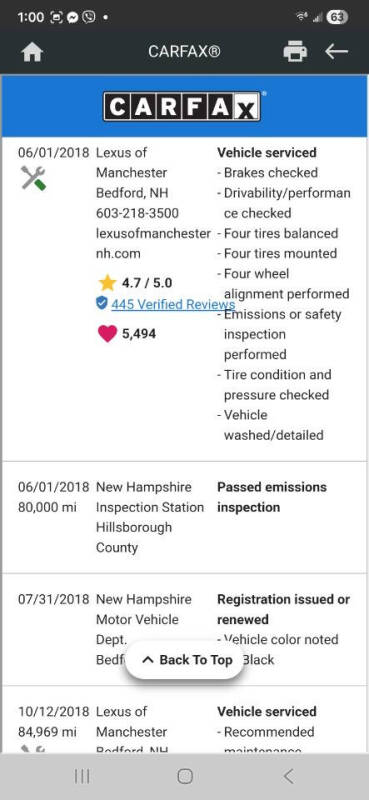Click the blue verified shield icon
Viewport: 369px width, 800px height.
[x=102, y=304]
